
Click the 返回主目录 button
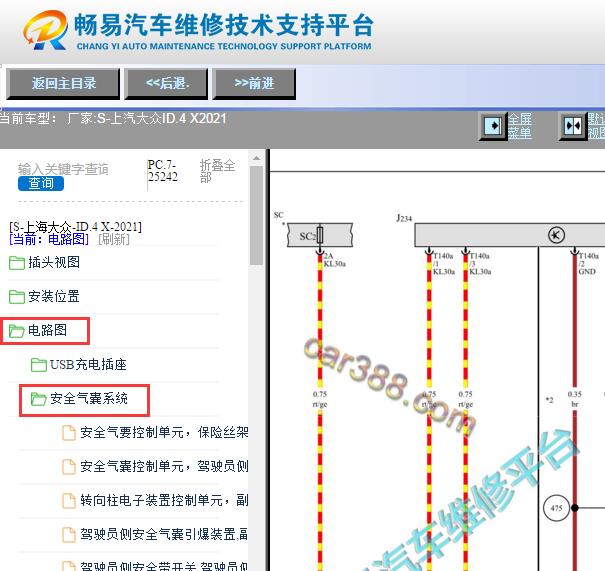tap(63, 83)
